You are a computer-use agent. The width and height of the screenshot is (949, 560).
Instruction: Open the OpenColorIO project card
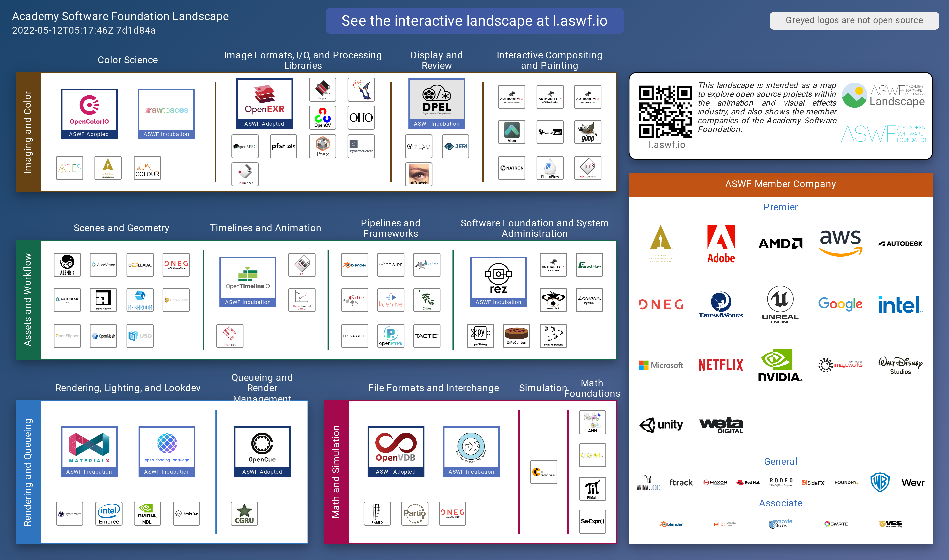point(89,114)
